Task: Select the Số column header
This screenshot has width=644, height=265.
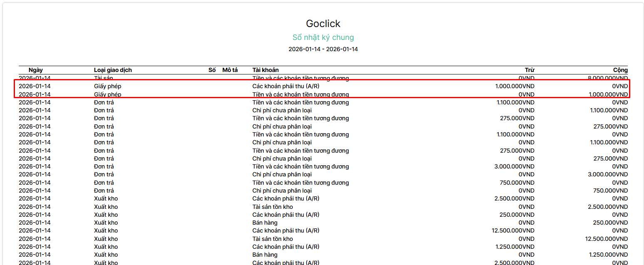Action: click(212, 70)
